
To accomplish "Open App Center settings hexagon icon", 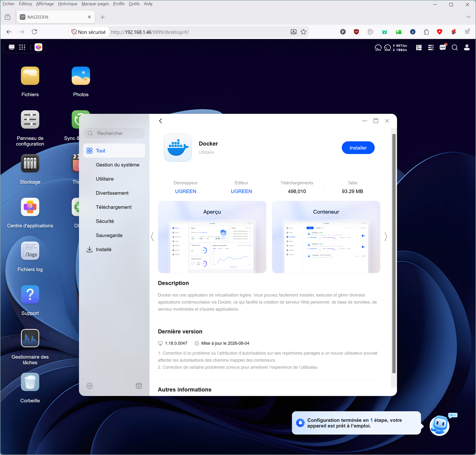I will coord(90,386).
